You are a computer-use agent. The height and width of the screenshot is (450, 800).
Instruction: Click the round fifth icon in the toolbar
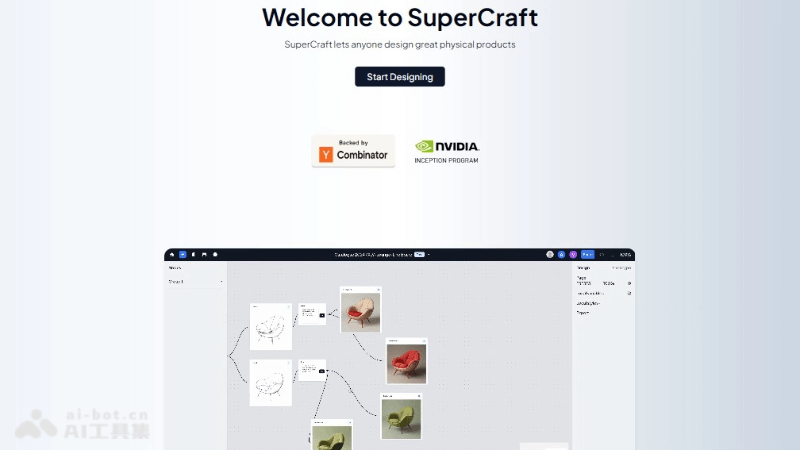214,255
